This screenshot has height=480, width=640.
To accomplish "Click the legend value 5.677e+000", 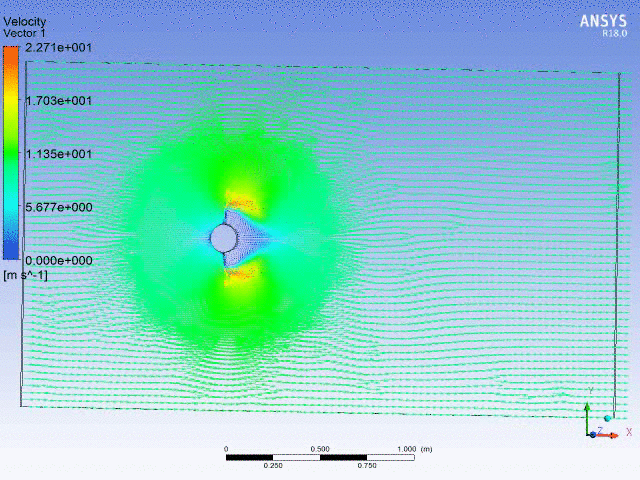I will coord(59,207).
